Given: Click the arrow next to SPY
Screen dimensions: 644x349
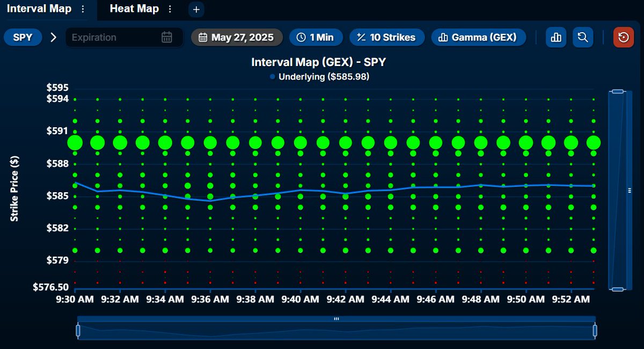Looking at the screenshot, I should tap(53, 38).
